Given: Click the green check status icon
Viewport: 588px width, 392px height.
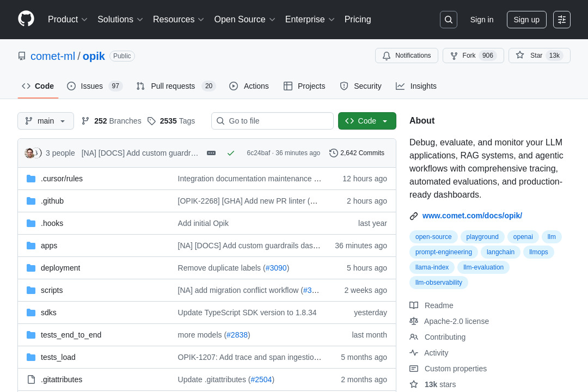Looking at the screenshot, I should tap(231, 153).
